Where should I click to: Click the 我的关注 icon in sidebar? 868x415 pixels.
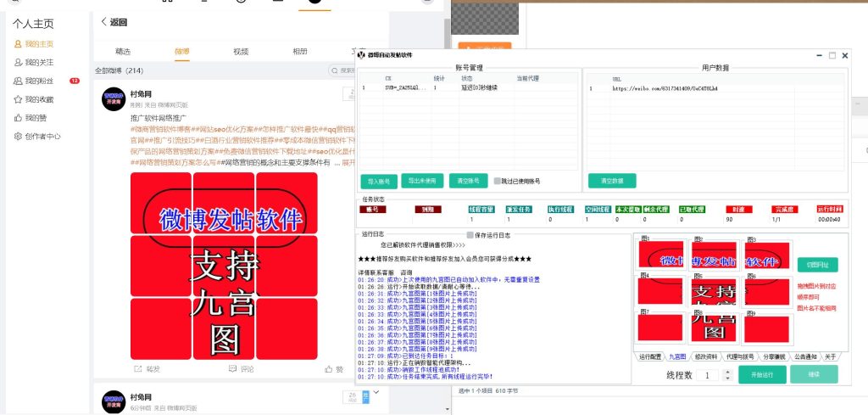point(18,63)
